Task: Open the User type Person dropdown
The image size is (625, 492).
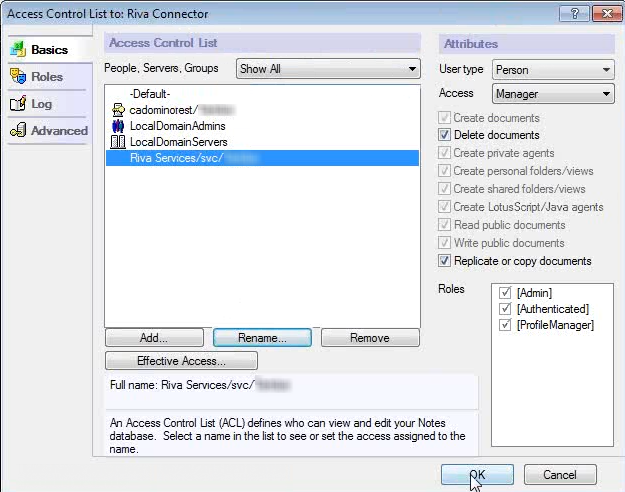Action: (x=553, y=70)
